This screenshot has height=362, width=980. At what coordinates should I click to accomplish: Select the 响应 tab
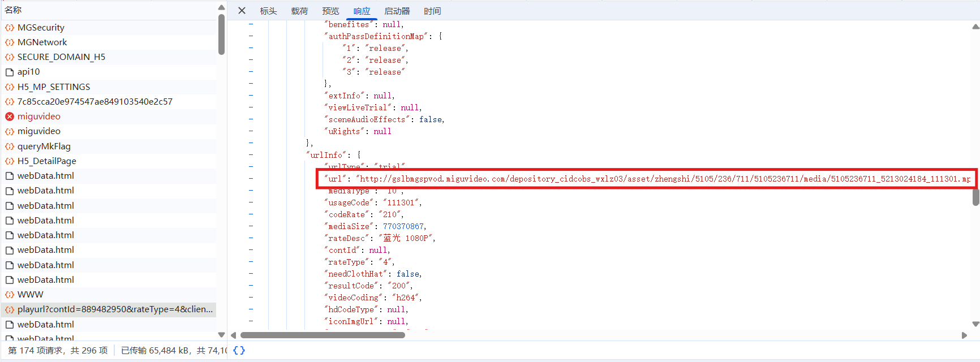(362, 11)
